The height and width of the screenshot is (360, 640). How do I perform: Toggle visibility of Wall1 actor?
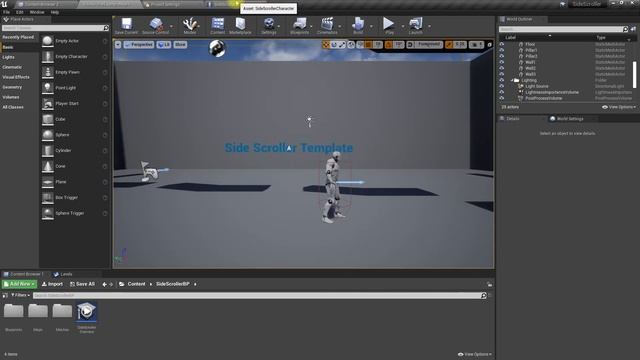(x=502, y=62)
